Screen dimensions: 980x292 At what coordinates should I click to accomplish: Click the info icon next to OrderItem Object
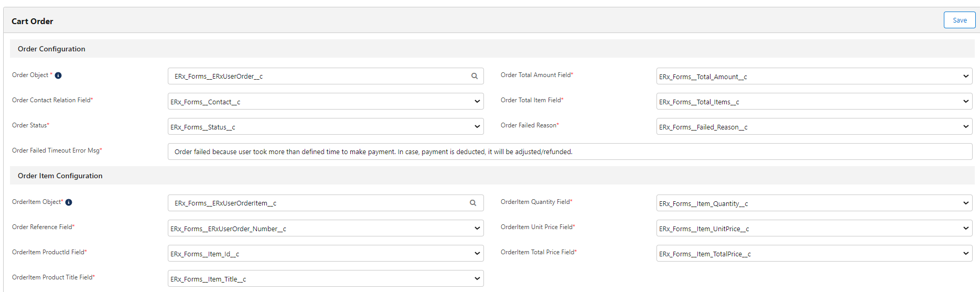(x=69, y=202)
